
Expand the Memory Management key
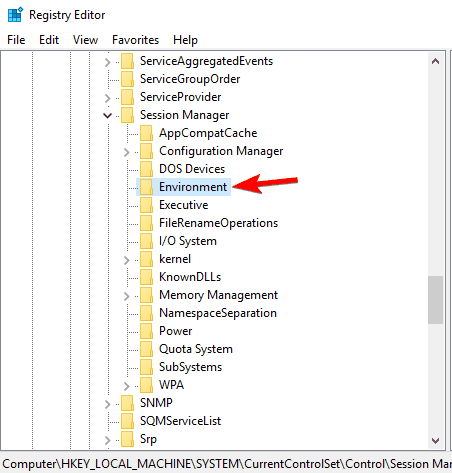(x=126, y=296)
